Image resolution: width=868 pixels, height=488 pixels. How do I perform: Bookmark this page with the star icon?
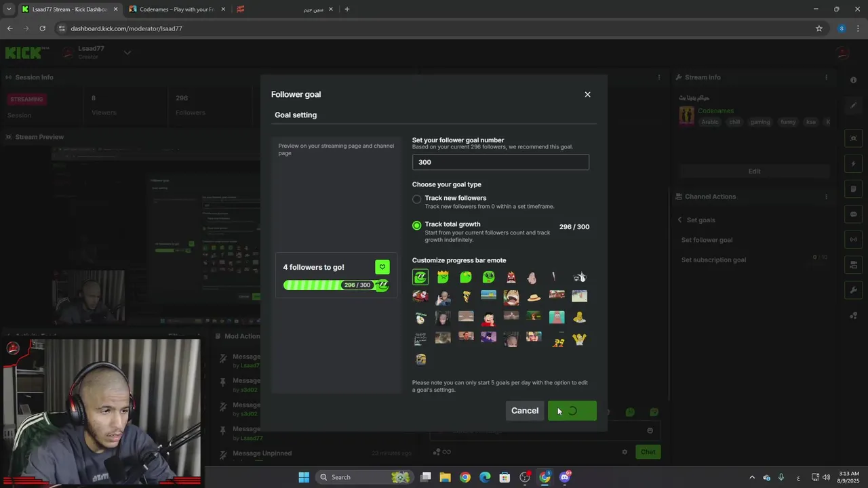(819, 28)
